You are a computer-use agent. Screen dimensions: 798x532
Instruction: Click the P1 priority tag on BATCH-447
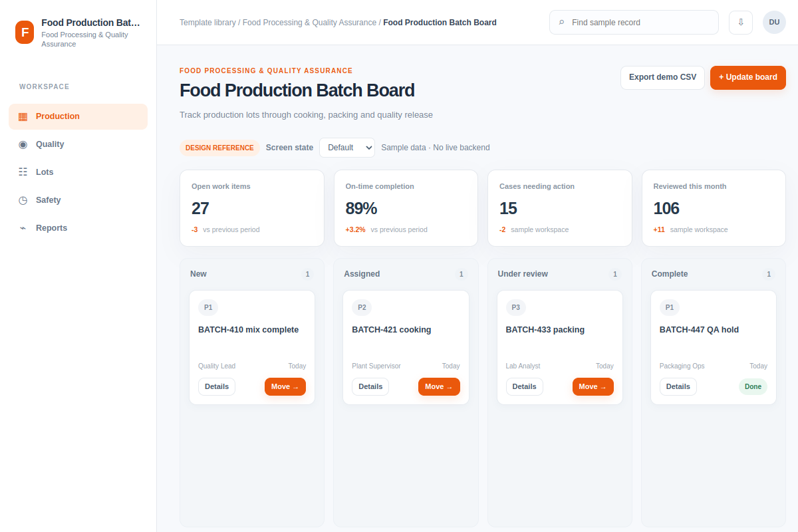pos(670,307)
